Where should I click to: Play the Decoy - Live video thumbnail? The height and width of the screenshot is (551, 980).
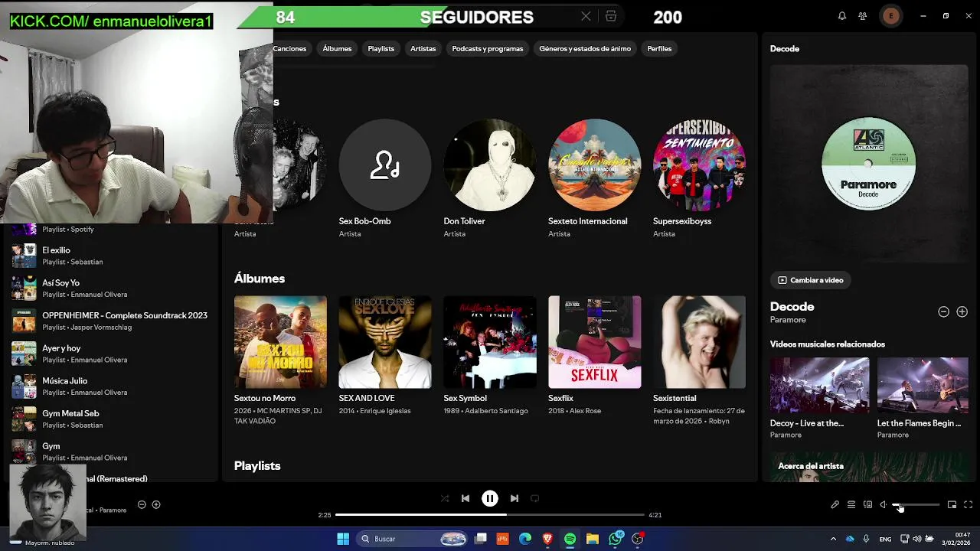tap(819, 386)
